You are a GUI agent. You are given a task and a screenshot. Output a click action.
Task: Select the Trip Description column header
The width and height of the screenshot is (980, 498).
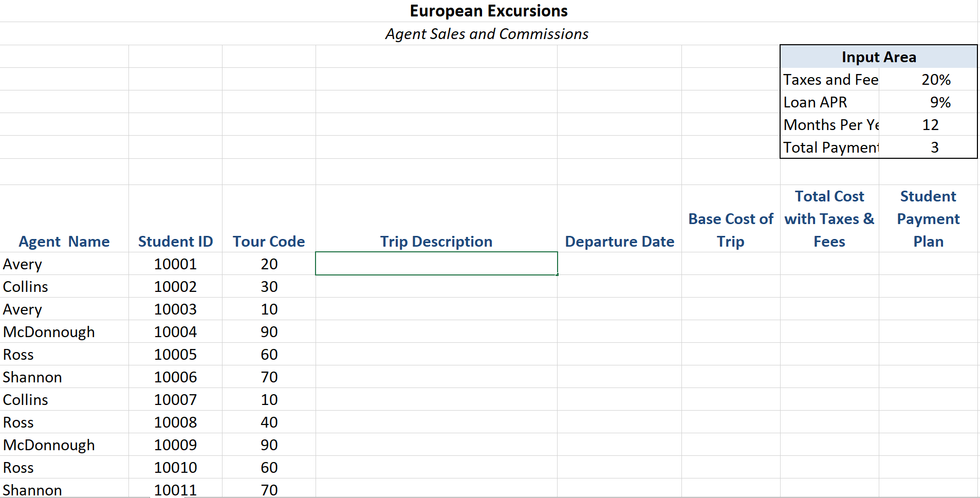[x=436, y=241]
